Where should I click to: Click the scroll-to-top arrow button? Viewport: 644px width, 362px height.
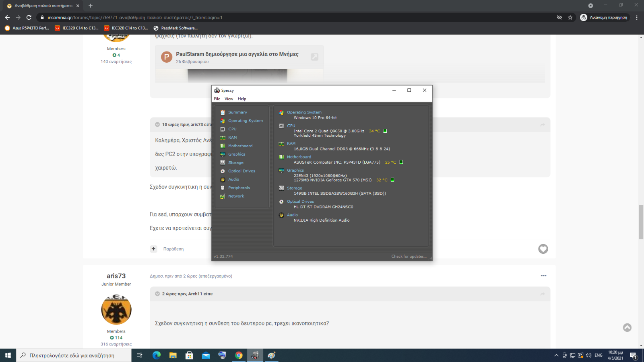(x=627, y=328)
